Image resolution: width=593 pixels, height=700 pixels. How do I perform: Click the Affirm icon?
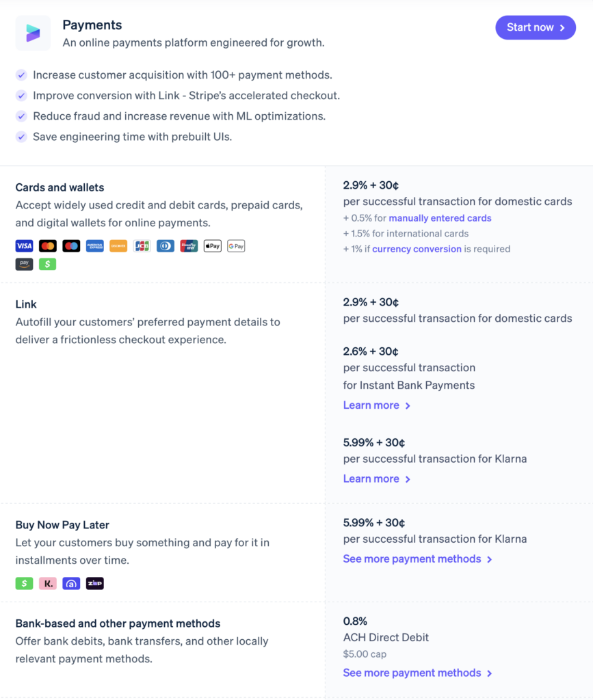pyautogui.click(x=71, y=583)
